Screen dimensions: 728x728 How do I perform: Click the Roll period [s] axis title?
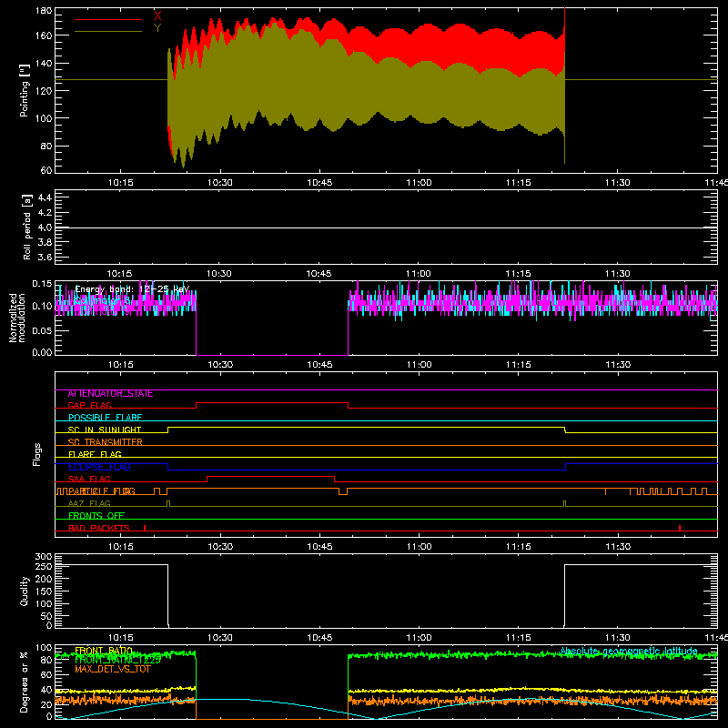tap(26, 227)
